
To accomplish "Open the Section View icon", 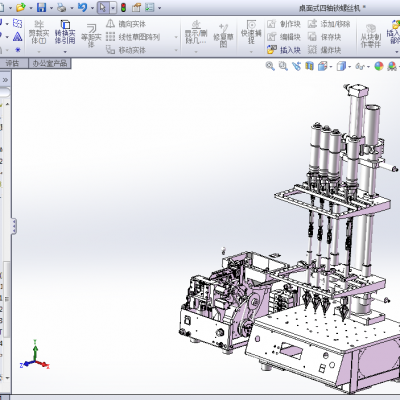I will 310,66.
